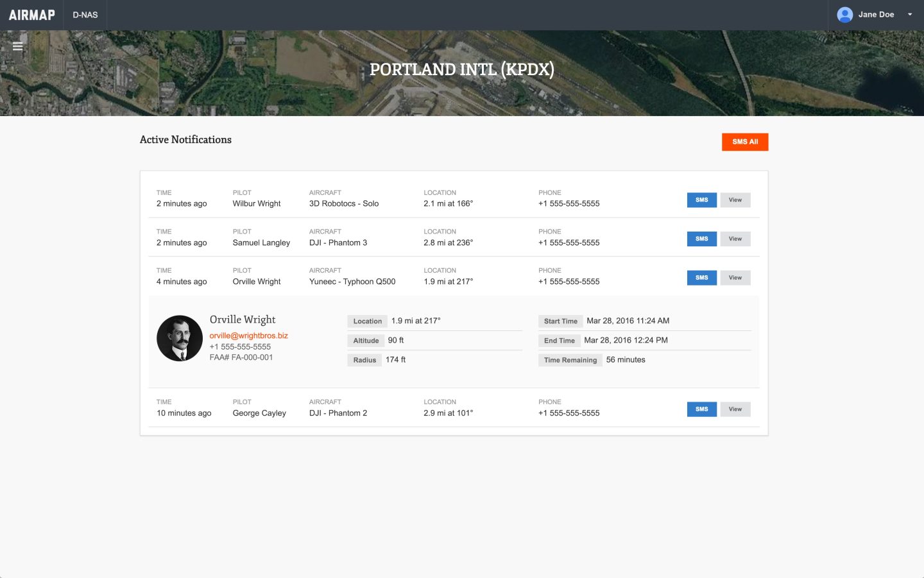Screen dimensions: 924x578
Task: Send SMS to Wilbur Wright
Action: (x=701, y=200)
